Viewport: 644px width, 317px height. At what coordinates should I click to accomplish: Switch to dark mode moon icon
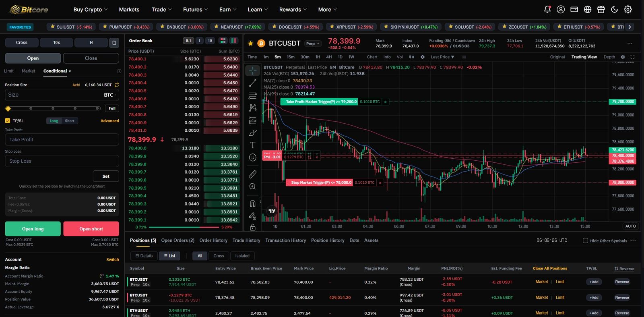point(614,9)
